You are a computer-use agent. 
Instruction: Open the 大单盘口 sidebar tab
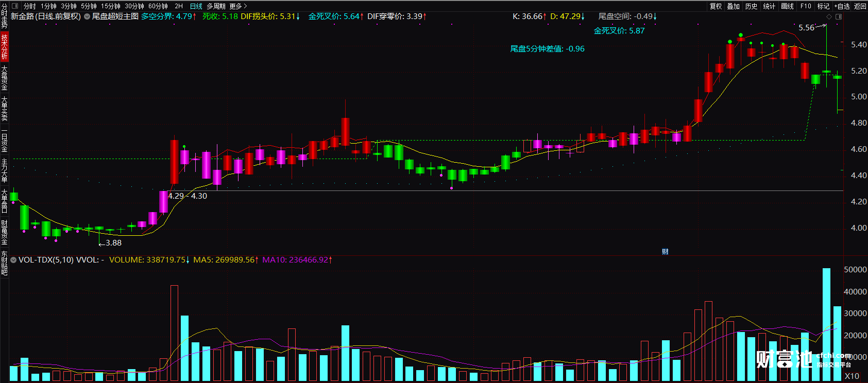coord(4,201)
